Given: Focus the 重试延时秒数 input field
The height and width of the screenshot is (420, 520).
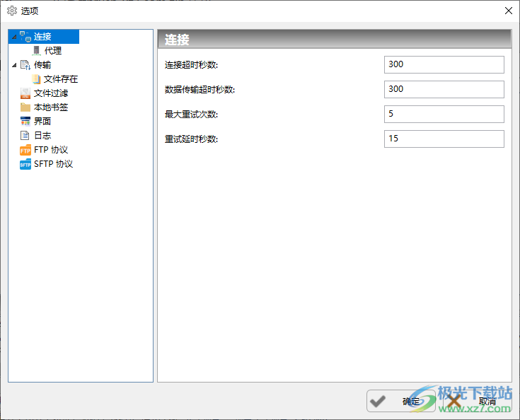Looking at the screenshot, I should (444, 139).
